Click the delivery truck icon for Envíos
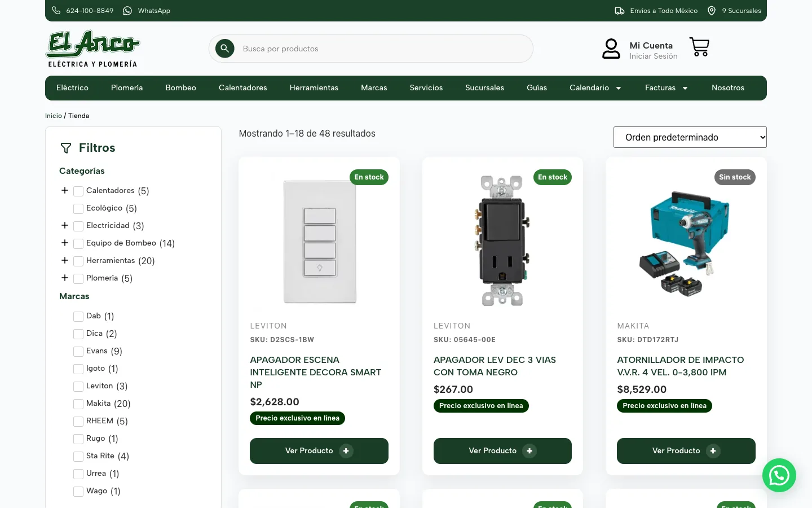812x508 pixels. tap(619, 11)
